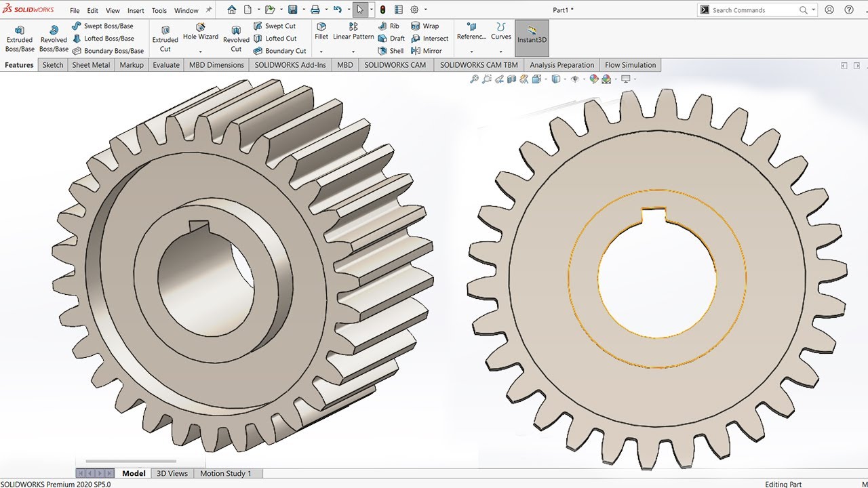Open the Tools menu

[x=159, y=11]
